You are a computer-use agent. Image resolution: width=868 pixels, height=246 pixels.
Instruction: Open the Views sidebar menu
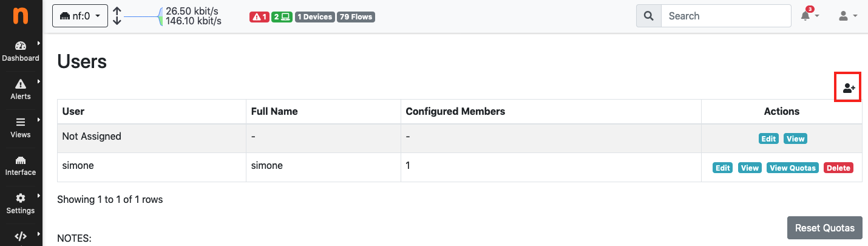pos(21,128)
